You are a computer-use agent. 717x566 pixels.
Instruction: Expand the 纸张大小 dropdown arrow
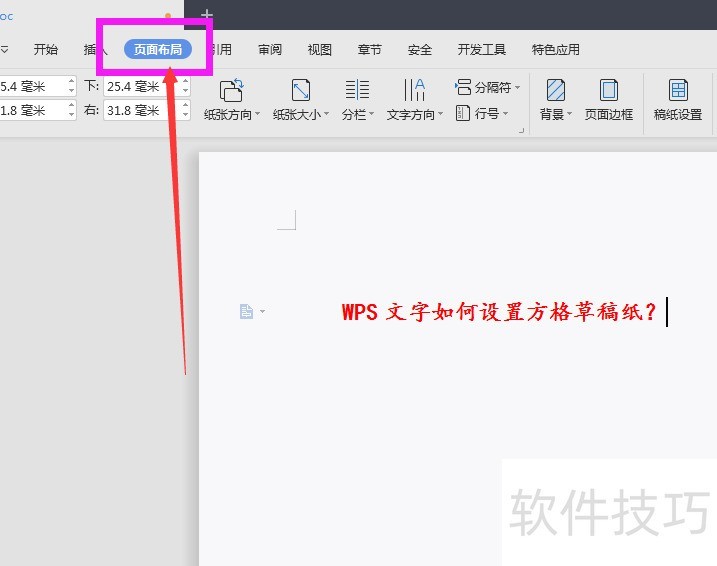pyautogui.click(x=326, y=114)
